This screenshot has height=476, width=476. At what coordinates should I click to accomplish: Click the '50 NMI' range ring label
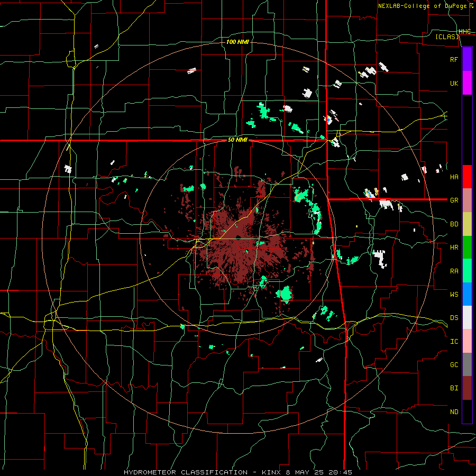coord(237,140)
